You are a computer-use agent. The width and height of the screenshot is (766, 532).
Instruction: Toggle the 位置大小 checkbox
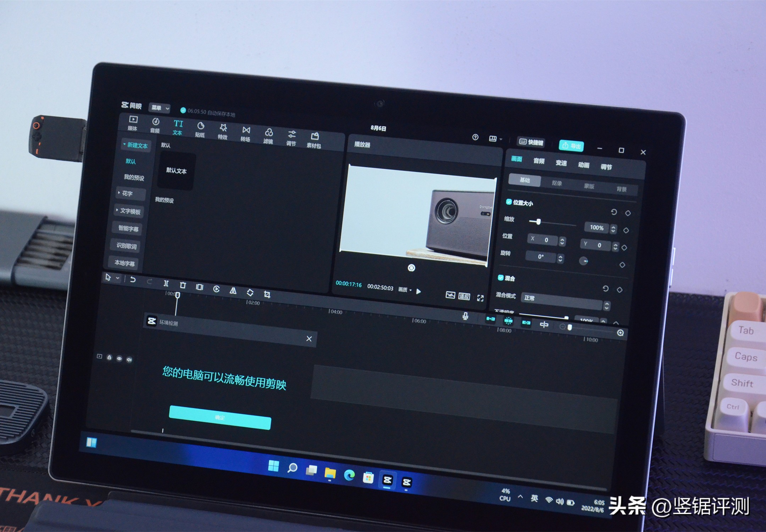[509, 202]
